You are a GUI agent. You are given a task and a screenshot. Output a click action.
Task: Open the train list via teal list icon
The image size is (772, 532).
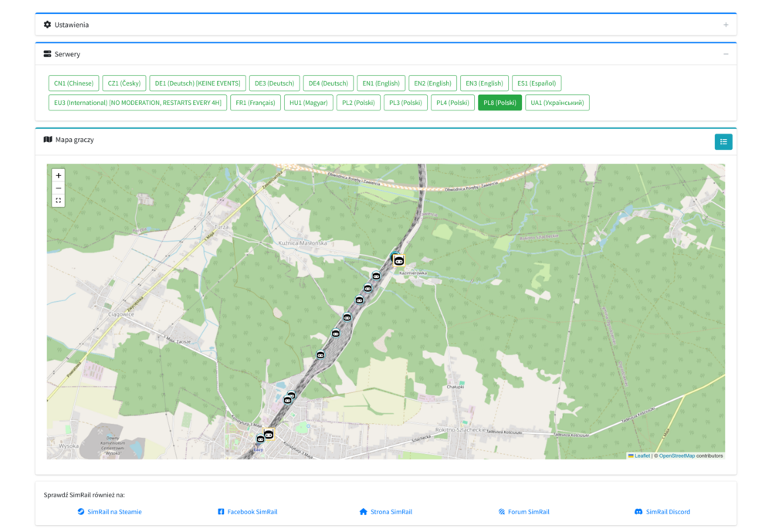(x=723, y=141)
